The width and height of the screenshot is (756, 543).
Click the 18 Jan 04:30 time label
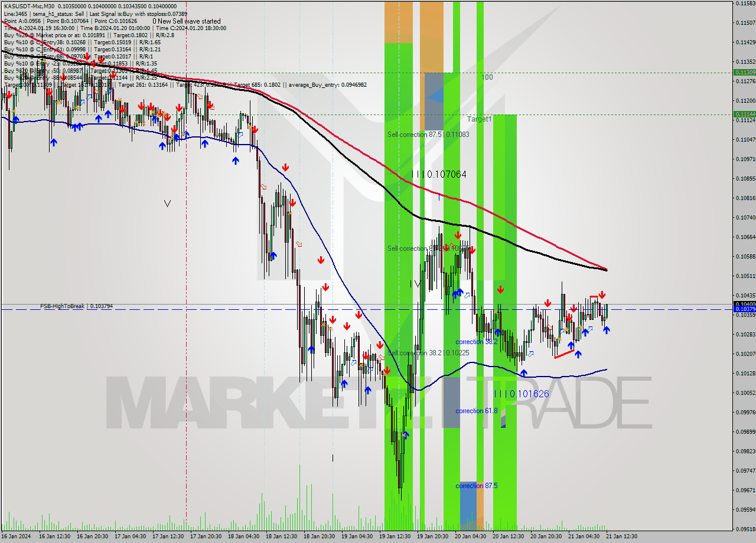[243, 537]
